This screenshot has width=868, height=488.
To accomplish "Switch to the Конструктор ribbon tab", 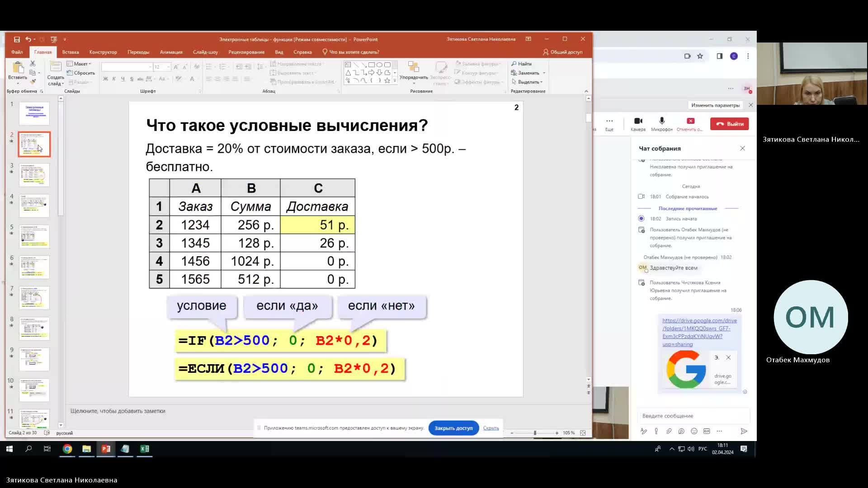I will click(x=103, y=52).
